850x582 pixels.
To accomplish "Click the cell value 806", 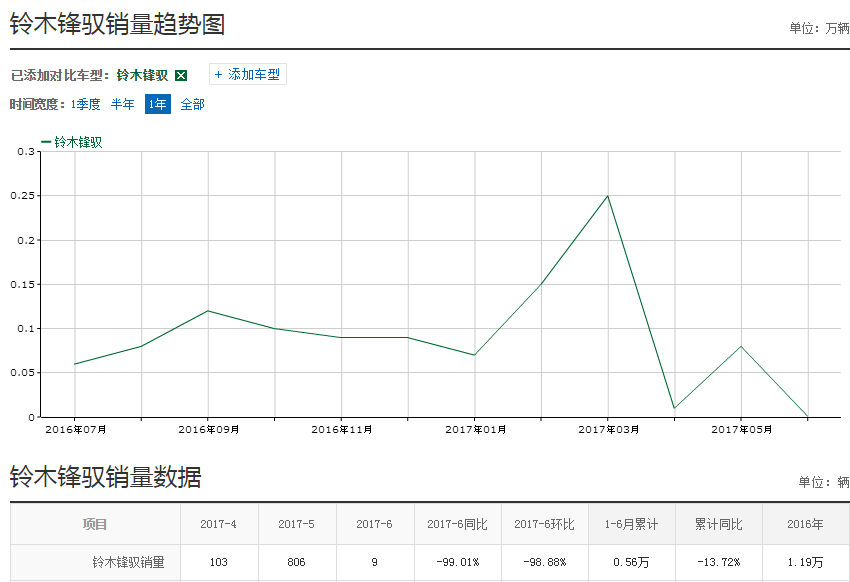I will tap(296, 562).
